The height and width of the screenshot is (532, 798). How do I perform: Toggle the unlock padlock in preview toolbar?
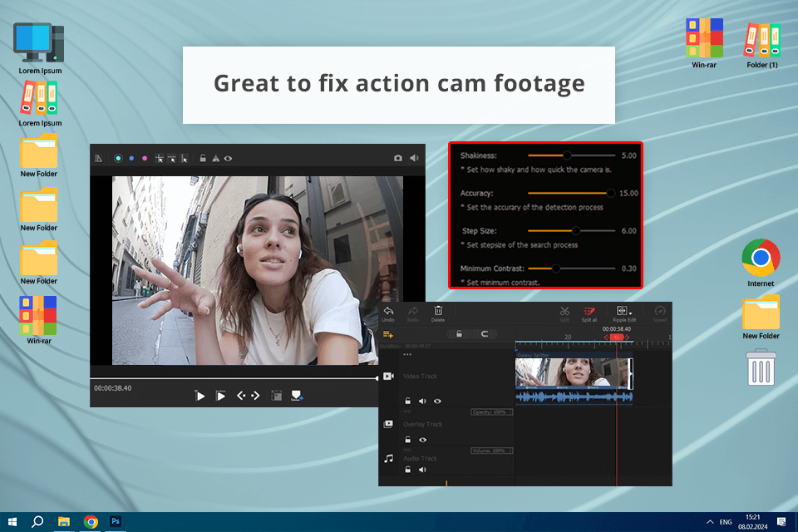203,158
